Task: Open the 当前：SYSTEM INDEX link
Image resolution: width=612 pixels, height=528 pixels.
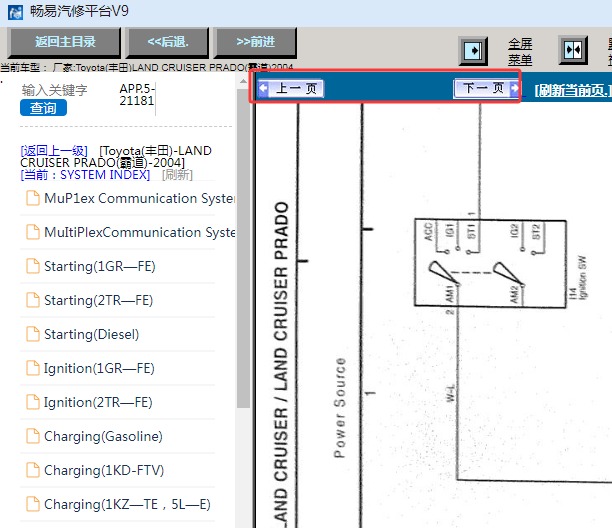Action: 85,174
